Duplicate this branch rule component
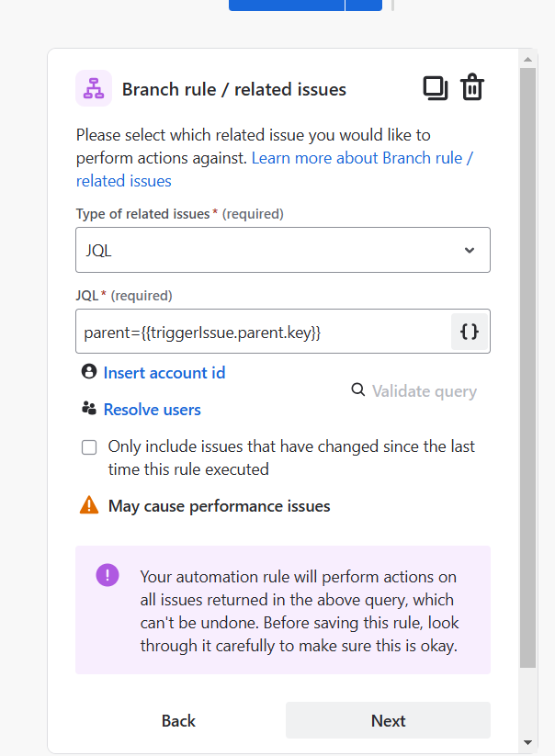Screen dimensions: 555x756 point(436,87)
